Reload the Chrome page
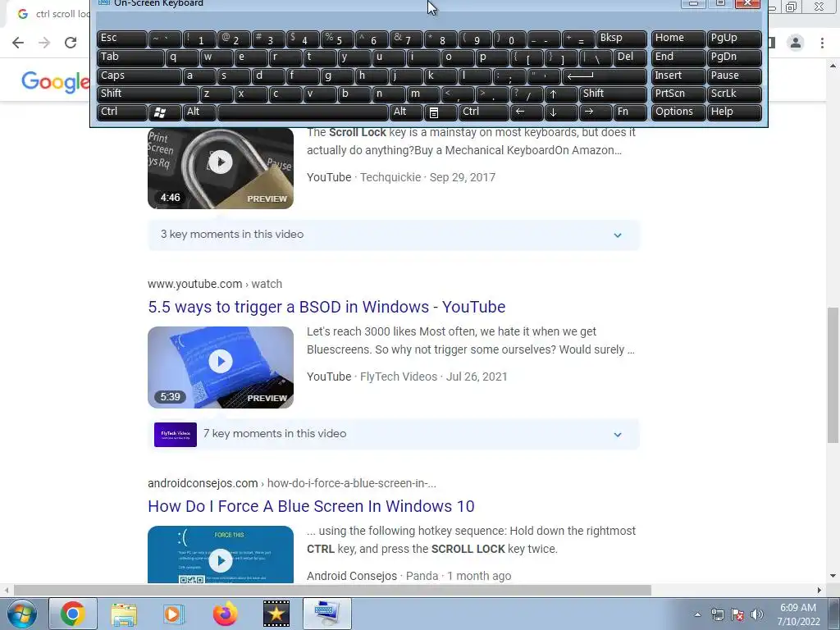 (71, 43)
